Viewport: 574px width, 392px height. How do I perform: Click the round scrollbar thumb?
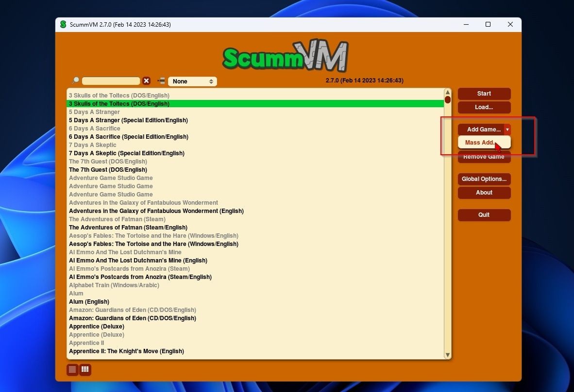coord(447,99)
